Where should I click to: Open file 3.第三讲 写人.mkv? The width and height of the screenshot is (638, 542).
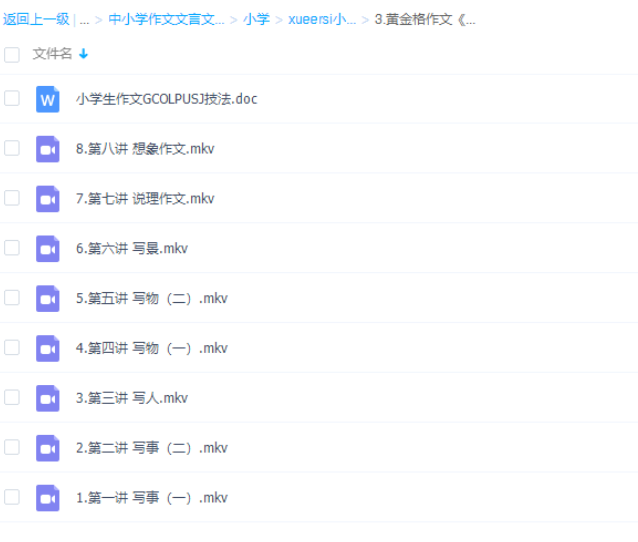click(132, 398)
